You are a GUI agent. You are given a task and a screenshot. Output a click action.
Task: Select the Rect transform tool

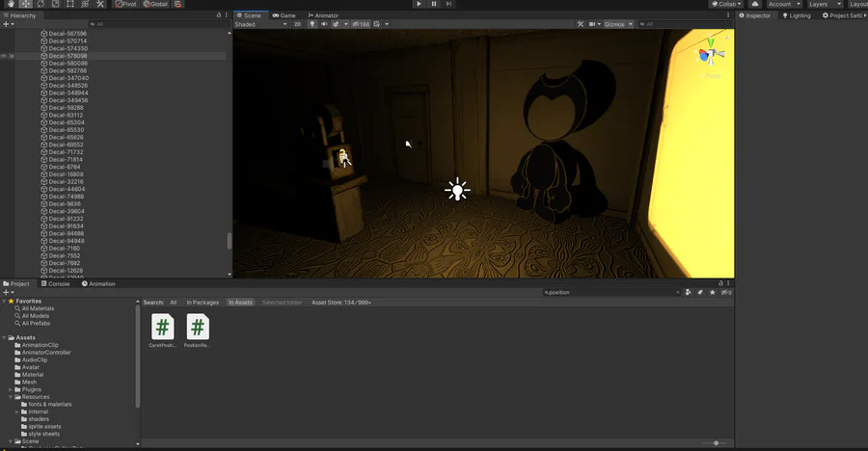click(x=70, y=4)
